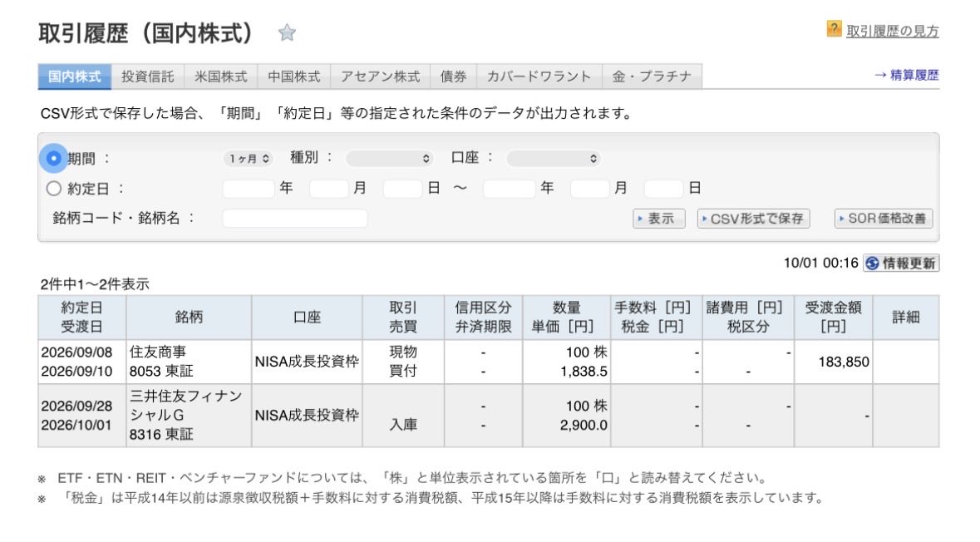Click the refresh icon in 情報更新
This screenshot has height=542, width=980.
pos(873,264)
